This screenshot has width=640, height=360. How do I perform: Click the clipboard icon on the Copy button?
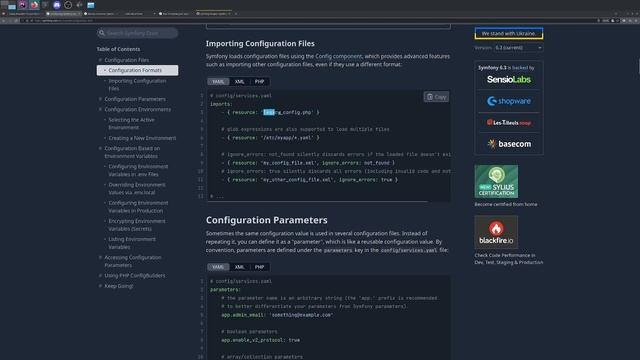pos(430,97)
